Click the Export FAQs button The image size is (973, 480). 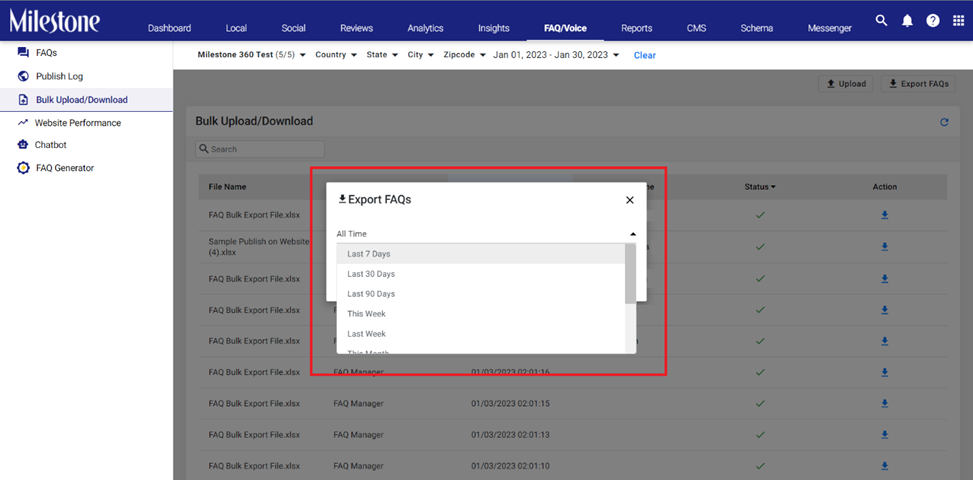click(918, 84)
